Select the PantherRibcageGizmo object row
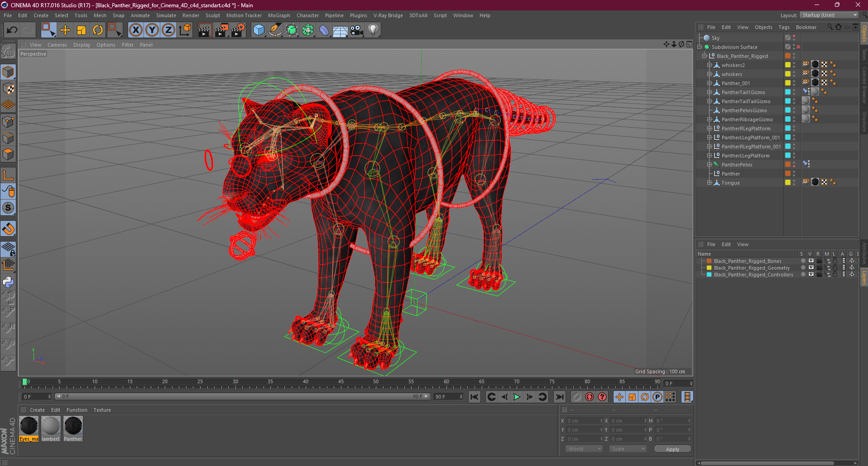 point(747,119)
